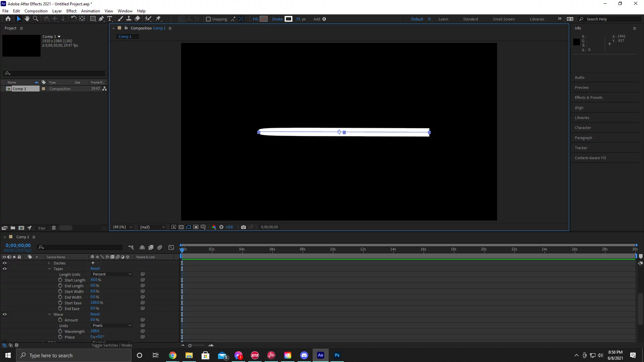
Task: Activate the Selection arrow tool
Action: (19, 19)
